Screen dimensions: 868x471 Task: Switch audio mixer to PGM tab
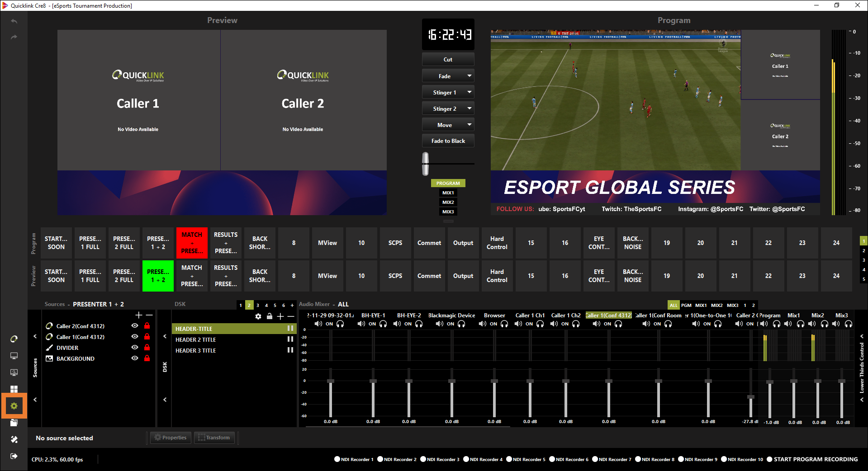click(686, 305)
